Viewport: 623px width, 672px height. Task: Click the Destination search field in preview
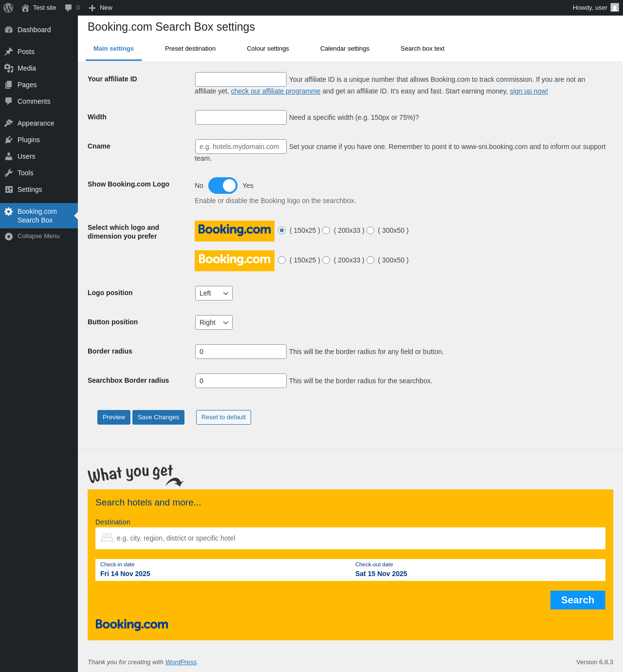coord(350,538)
